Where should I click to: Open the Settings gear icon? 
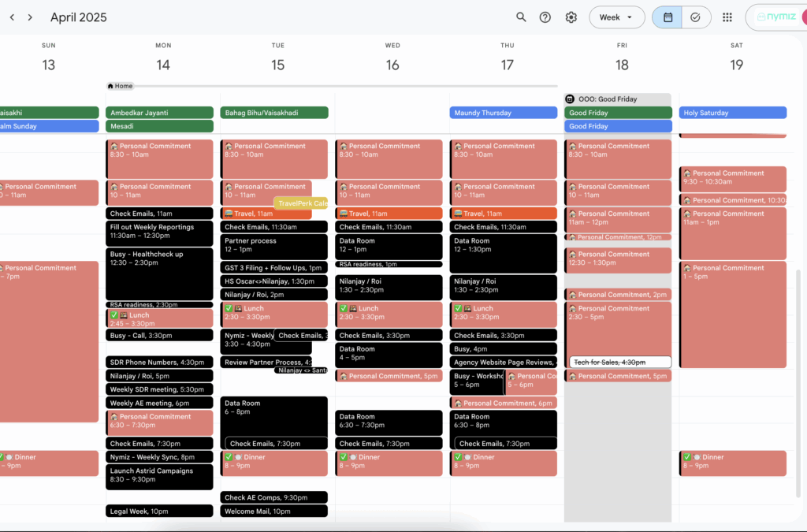571,17
